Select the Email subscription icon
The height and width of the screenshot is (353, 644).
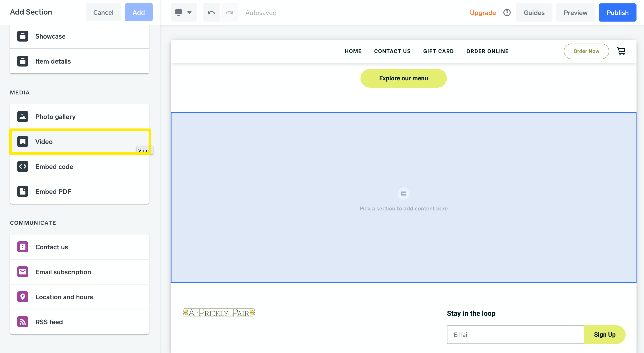tap(22, 272)
